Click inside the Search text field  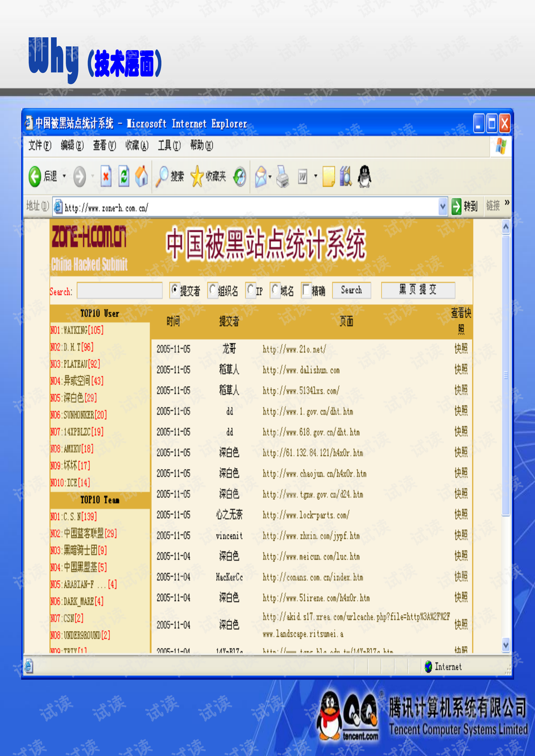pyautogui.click(x=119, y=291)
